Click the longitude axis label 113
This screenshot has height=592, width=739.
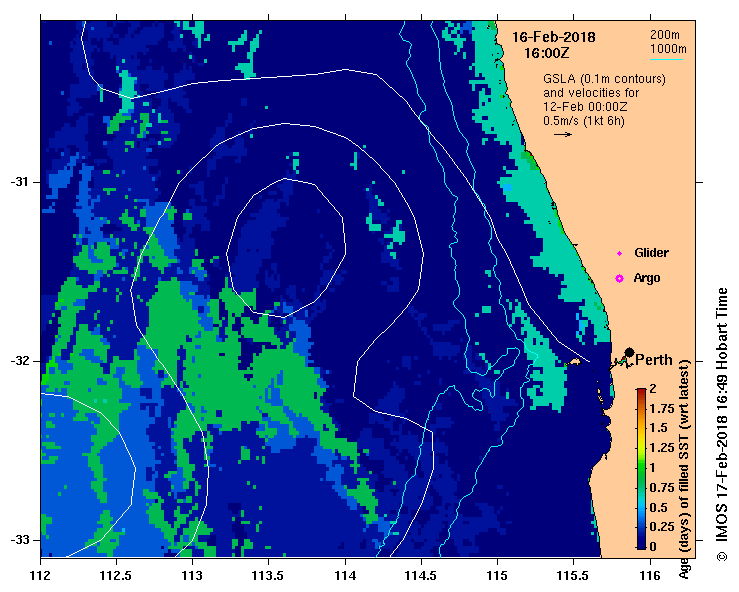(193, 576)
